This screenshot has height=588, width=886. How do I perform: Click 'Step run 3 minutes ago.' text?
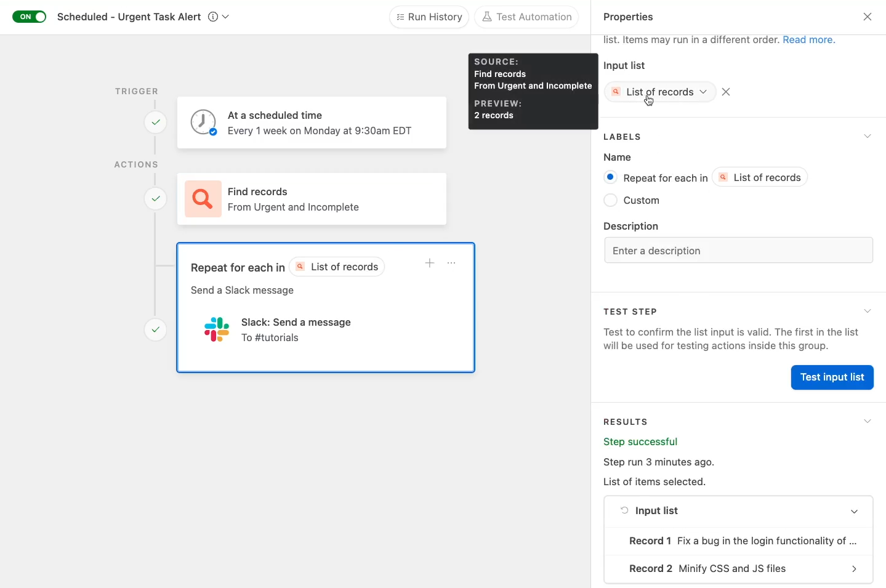tap(659, 462)
